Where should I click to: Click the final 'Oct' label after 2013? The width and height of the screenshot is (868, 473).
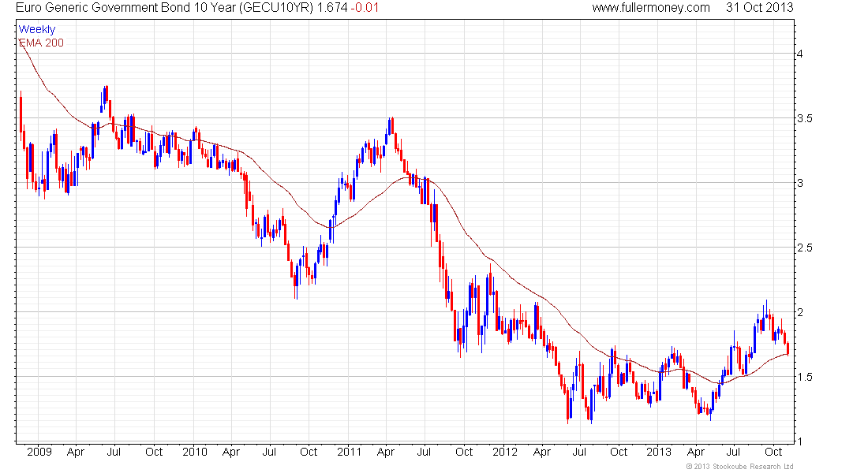pos(773,452)
